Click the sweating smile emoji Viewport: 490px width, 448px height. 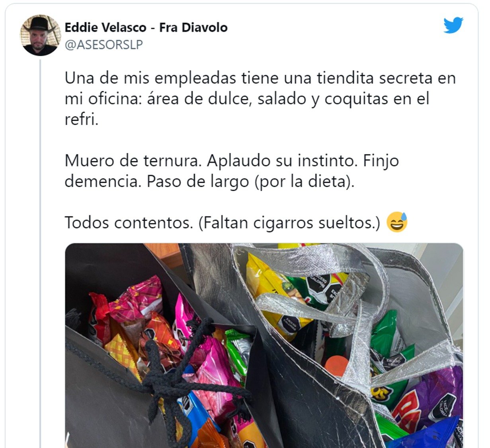click(397, 222)
